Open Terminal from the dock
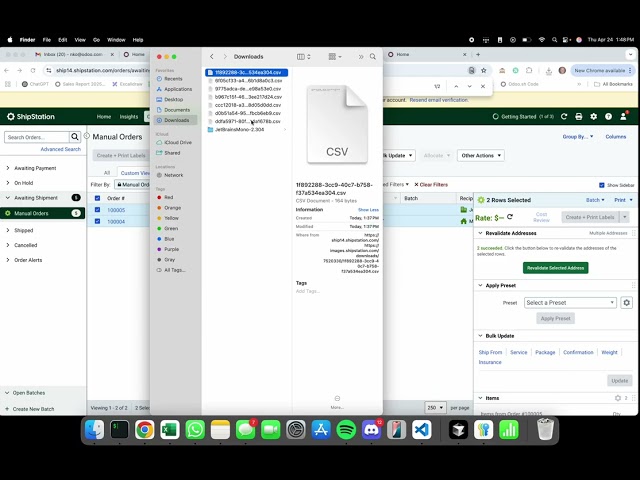 click(119, 430)
